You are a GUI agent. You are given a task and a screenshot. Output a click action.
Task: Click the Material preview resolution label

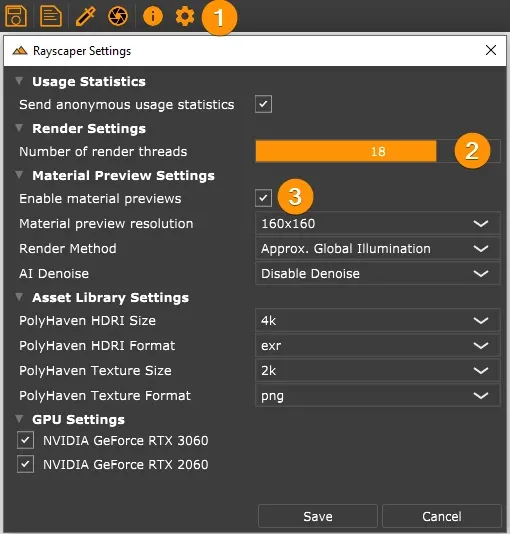106,224
